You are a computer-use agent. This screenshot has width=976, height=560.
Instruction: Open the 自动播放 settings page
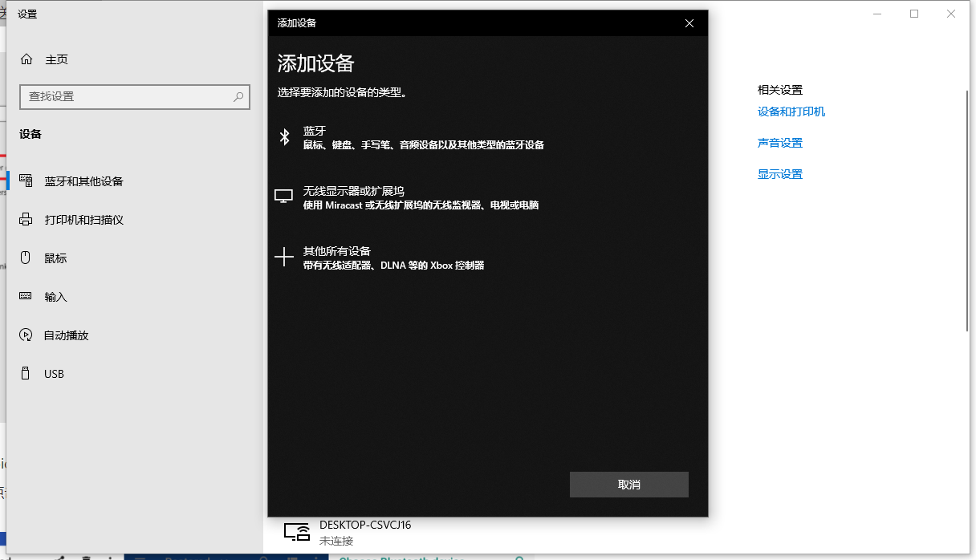coord(68,335)
